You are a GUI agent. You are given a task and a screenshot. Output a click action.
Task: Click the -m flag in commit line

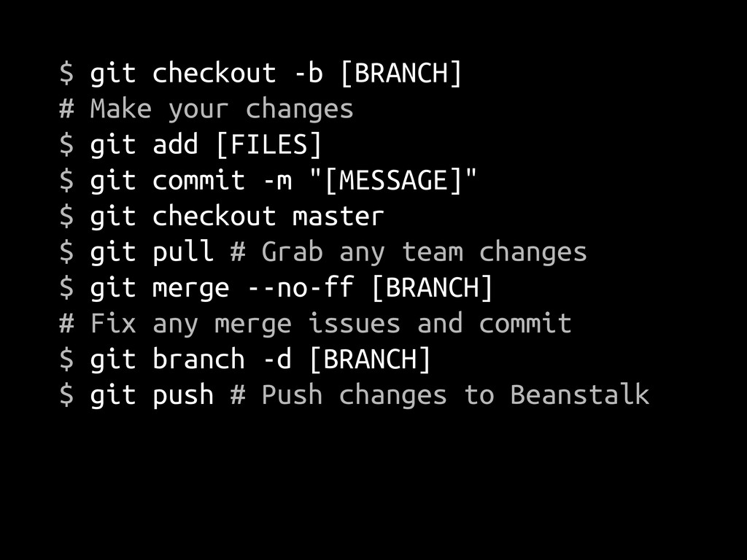[x=276, y=182]
